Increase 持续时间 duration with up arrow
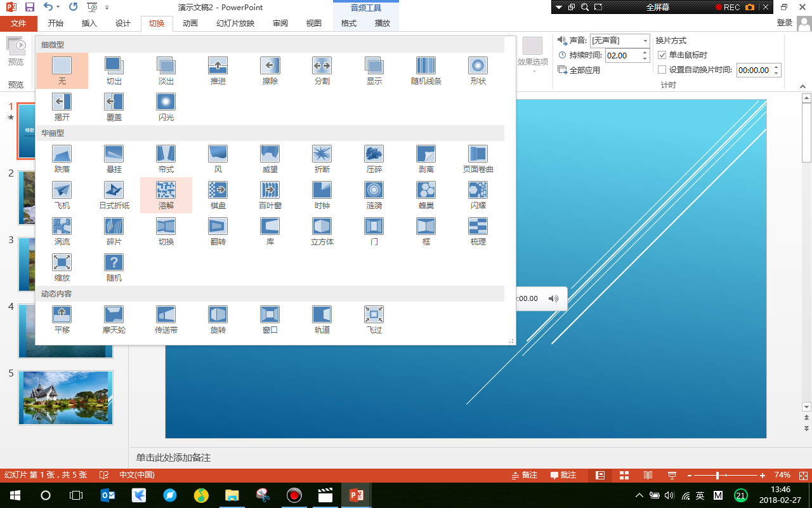 (645, 53)
